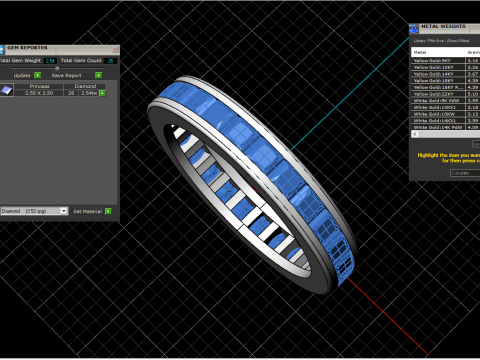Image resolution: width=480 pixels, height=360 pixels.
Task: Click the green arrow beside 2.54tw
Action: (x=103, y=93)
